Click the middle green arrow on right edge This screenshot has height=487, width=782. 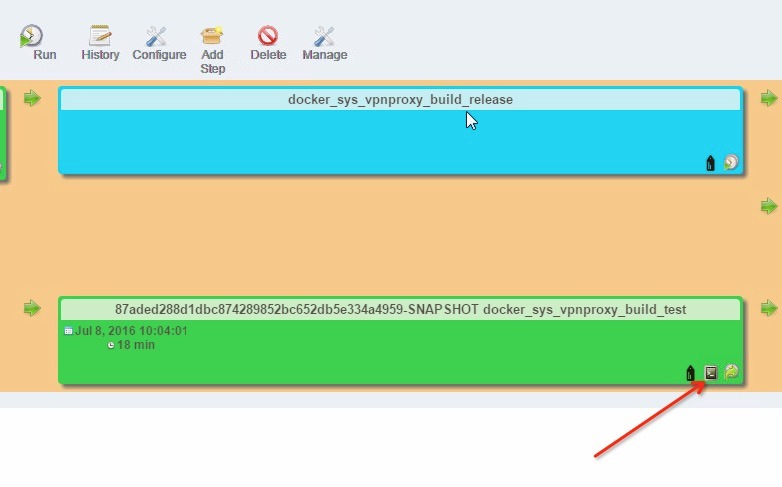click(x=768, y=206)
